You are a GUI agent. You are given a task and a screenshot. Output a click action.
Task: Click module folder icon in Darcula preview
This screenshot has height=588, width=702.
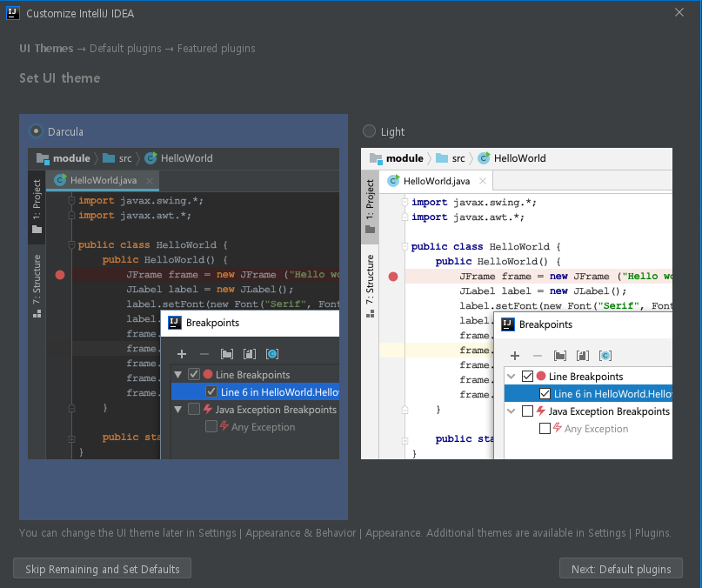(x=43, y=158)
